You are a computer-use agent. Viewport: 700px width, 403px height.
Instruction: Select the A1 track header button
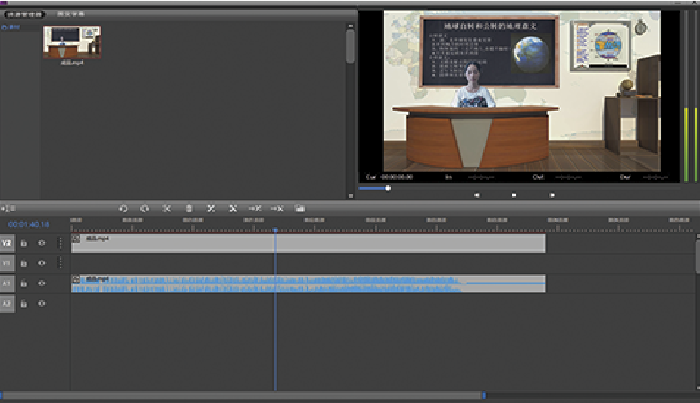click(x=7, y=284)
